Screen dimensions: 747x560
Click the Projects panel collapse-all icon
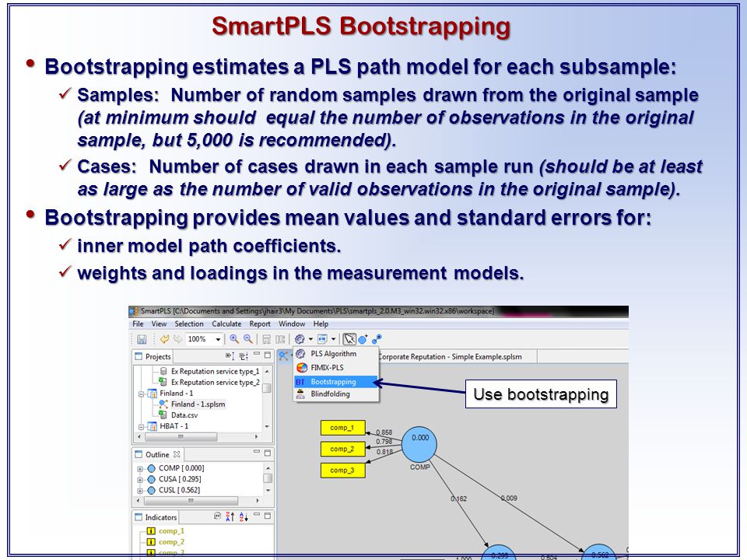pyautogui.click(x=244, y=355)
